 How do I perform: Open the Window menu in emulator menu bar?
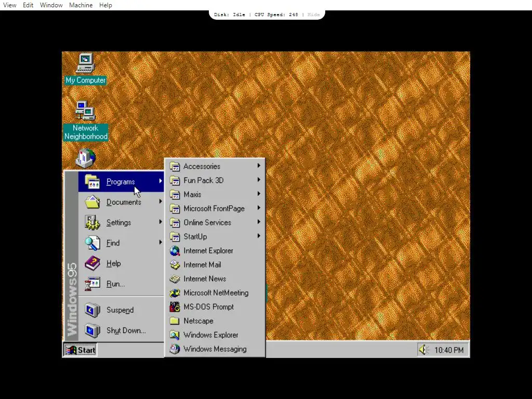[x=51, y=5]
